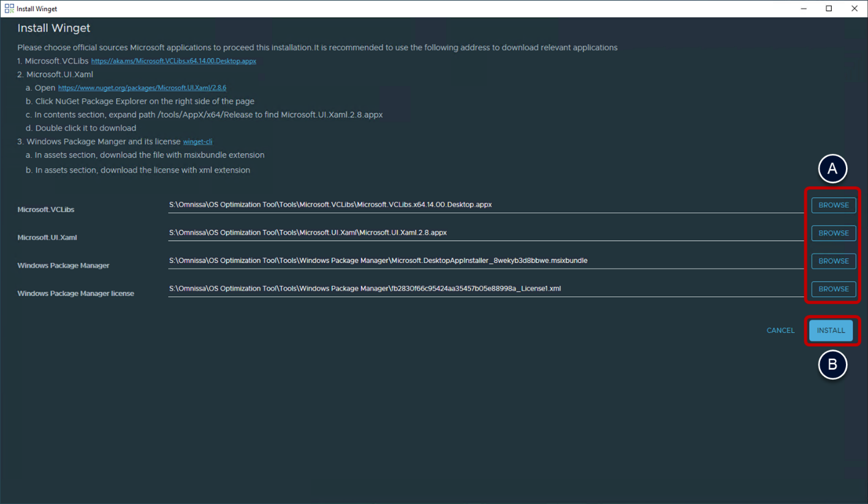The image size is (868, 504).
Task: Minimize the Install Winget window
Action: [x=804, y=9]
